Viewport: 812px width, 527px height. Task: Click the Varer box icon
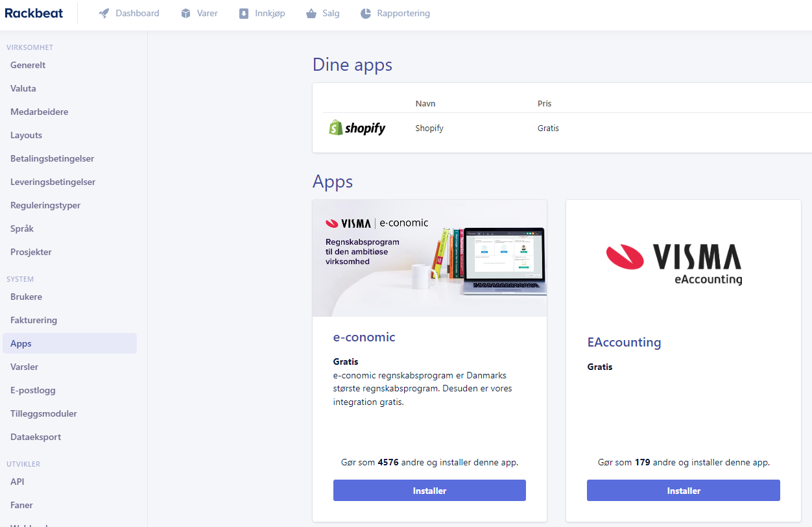186,13
